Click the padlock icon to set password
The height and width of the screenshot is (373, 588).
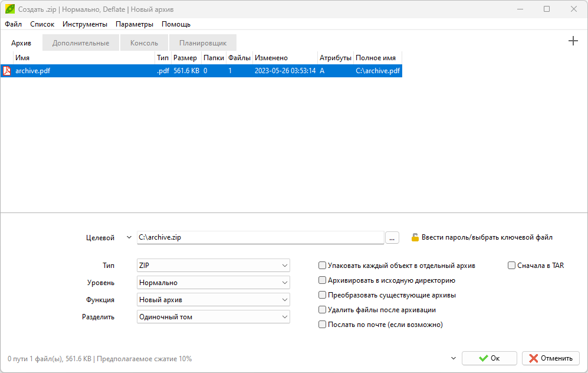click(x=415, y=237)
